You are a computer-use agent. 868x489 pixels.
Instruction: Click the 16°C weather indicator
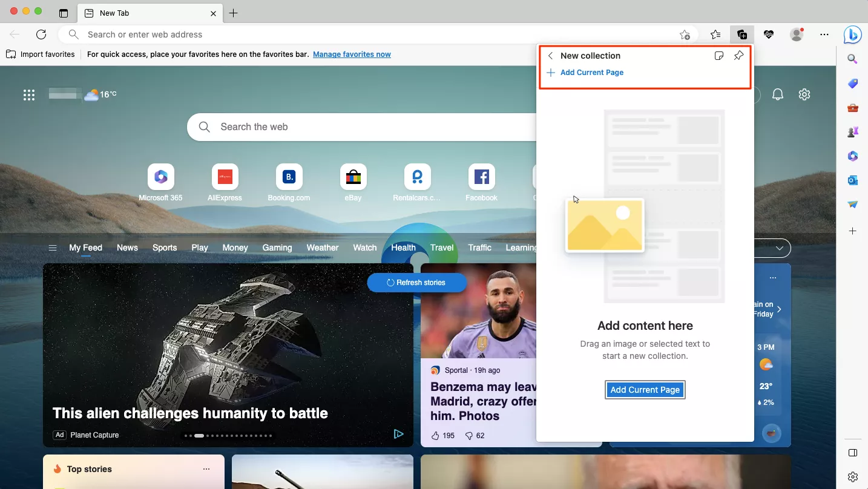pos(100,94)
